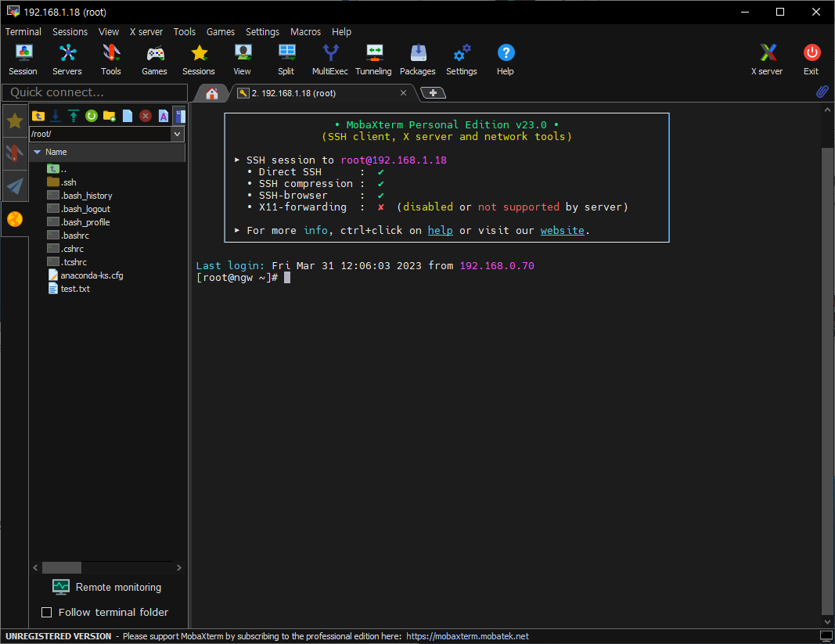The image size is (835, 644).
Task: Open the Tools sidebar tab
Action: pos(15,153)
